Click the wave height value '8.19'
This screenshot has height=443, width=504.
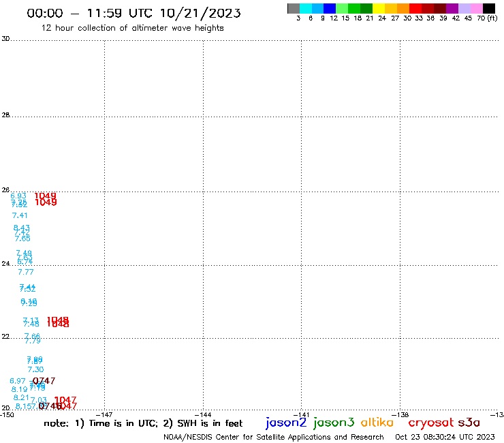tap(20, 389)
